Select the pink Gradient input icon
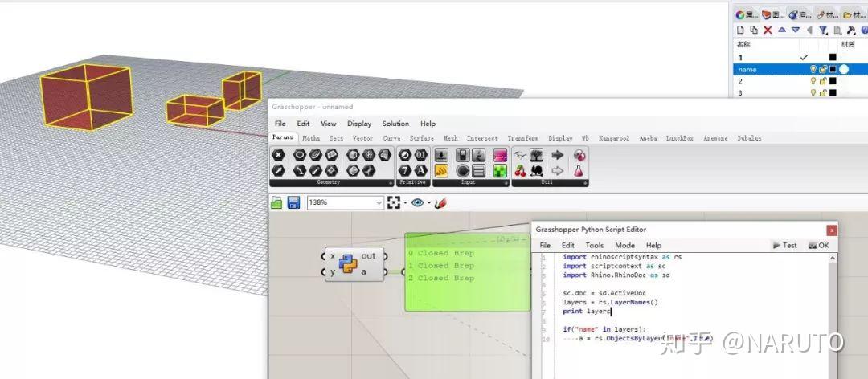The image size is (868, 379). tap(501, 154)
